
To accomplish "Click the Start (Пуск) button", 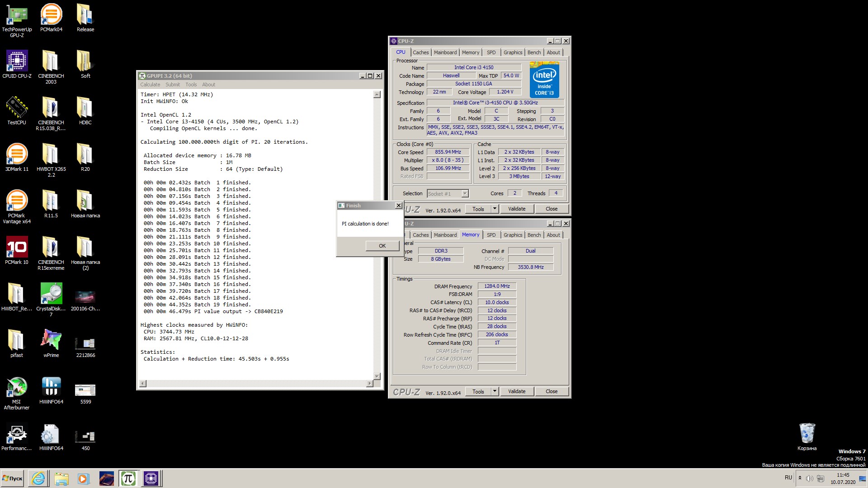I will [13, 478].
